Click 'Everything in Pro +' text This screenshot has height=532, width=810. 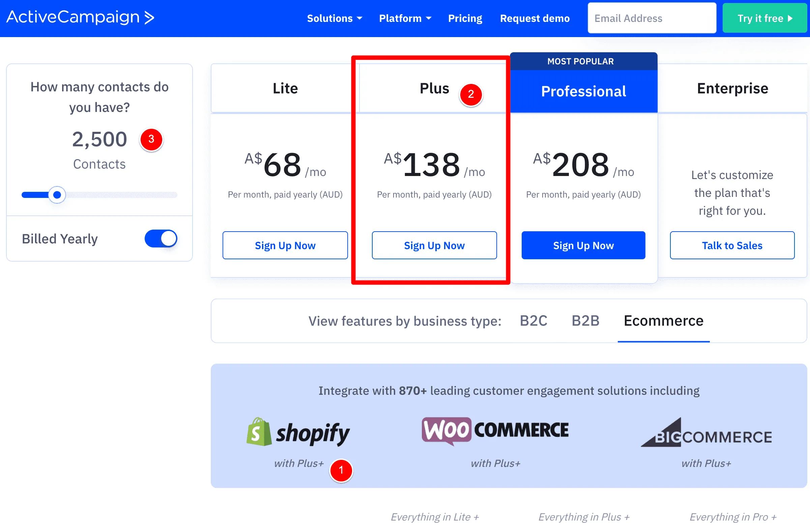(733, 517)
